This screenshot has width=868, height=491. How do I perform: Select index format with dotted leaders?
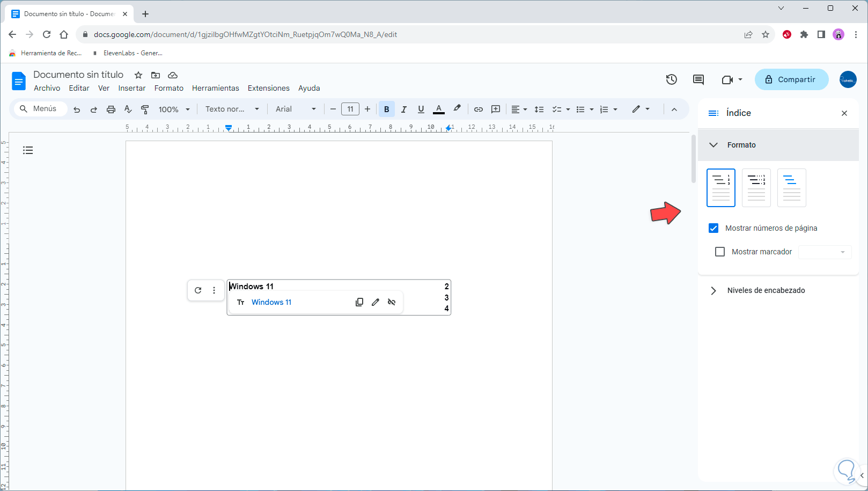click(756, 188)
